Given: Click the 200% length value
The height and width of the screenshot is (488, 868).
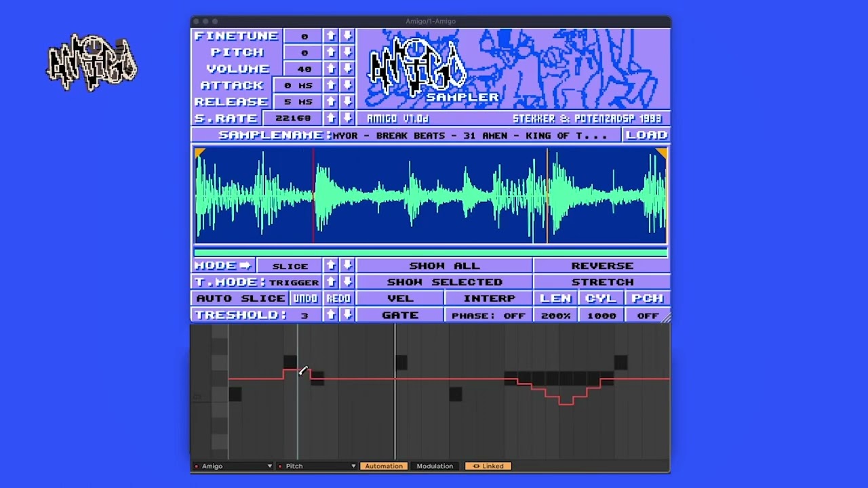Looking at the screenshot, I should point(555,315).
